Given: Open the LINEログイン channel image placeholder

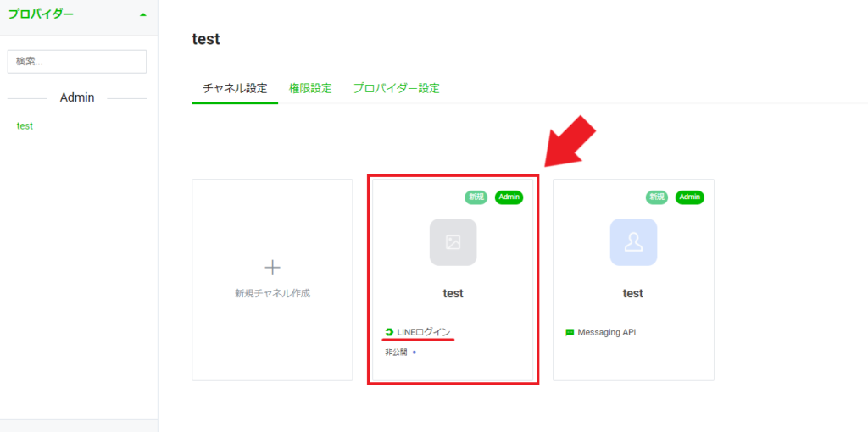Looking at the screenshot, I should 453,242.
